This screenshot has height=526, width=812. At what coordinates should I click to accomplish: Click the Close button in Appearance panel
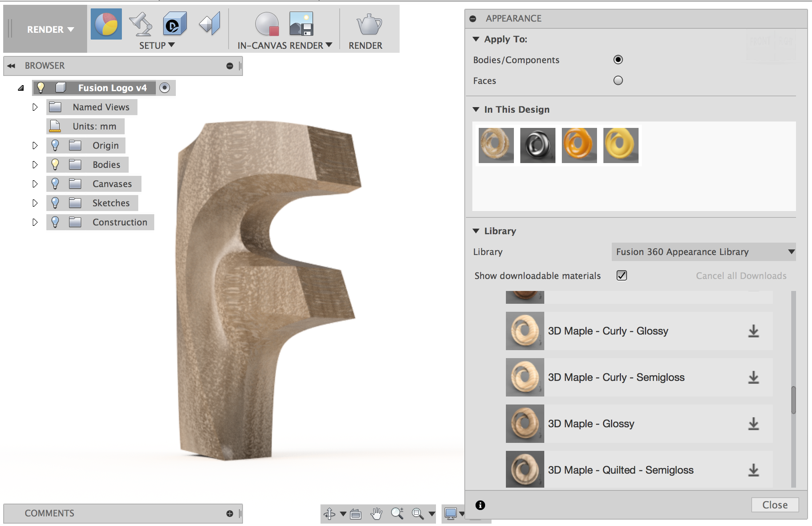click(x=773, y=505)
